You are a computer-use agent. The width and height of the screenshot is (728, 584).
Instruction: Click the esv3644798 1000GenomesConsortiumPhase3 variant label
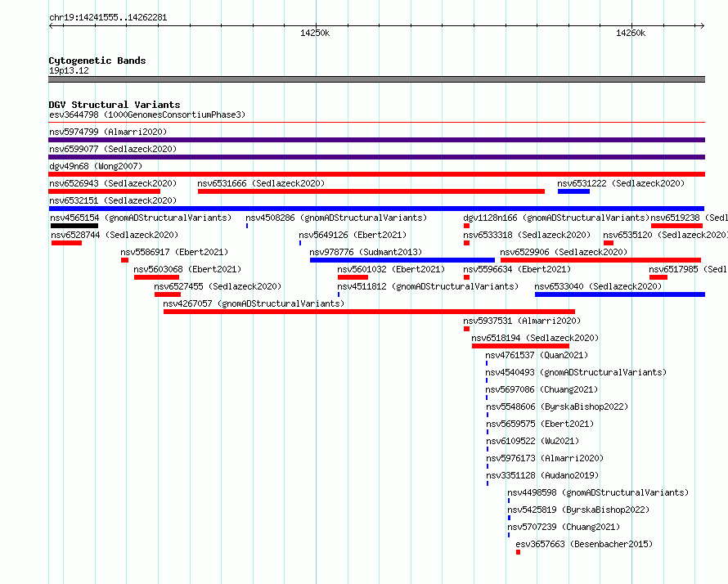[x=147, y=115]
